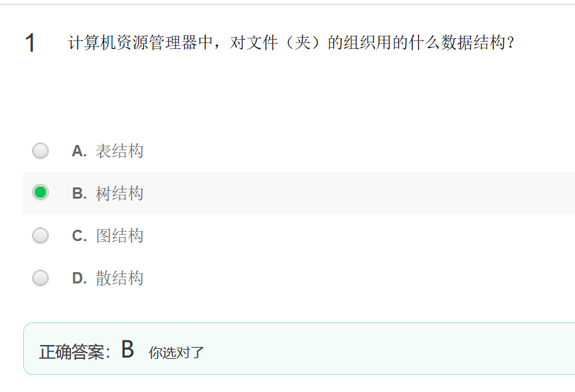Viewport: 575px width, 392px height.
Task: Click empty area of highlighted option B row
Action: 359,193
